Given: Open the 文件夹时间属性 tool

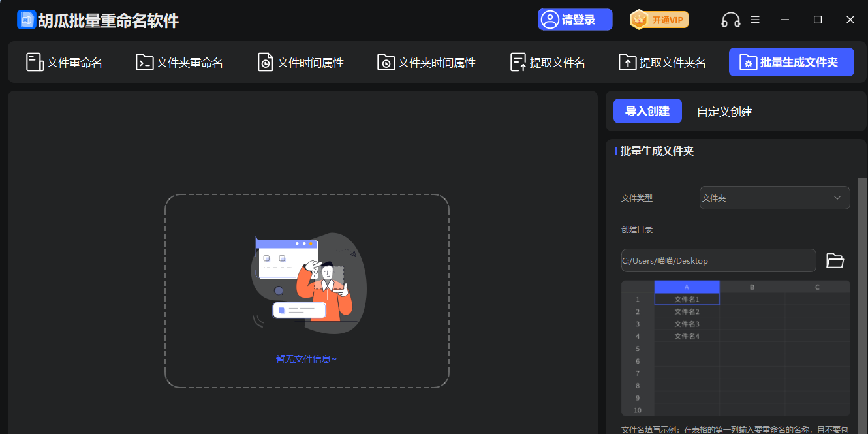Looking at the screenshot, I should click(x=426, y=62).
